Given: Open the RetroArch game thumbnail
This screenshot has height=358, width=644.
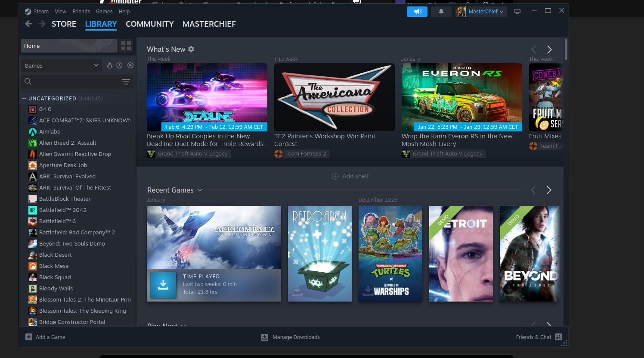Looking at the screenshot, I should point(320,254).
